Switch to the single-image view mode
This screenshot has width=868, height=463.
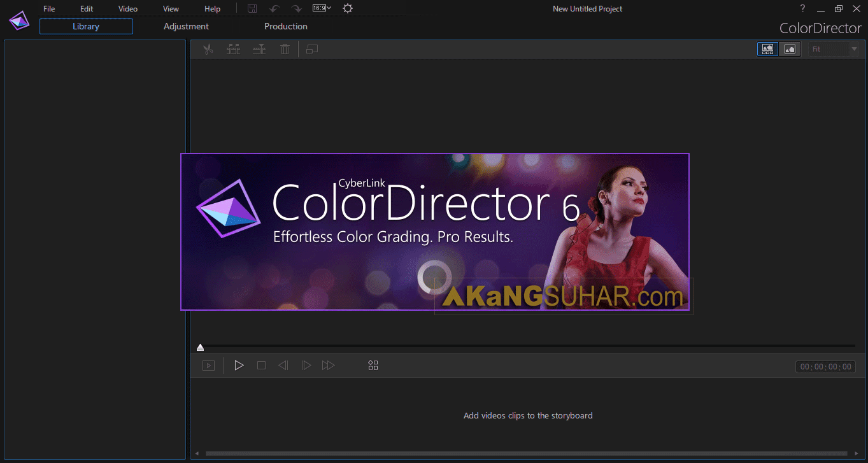pyautogui.click(x=790, y=49)
